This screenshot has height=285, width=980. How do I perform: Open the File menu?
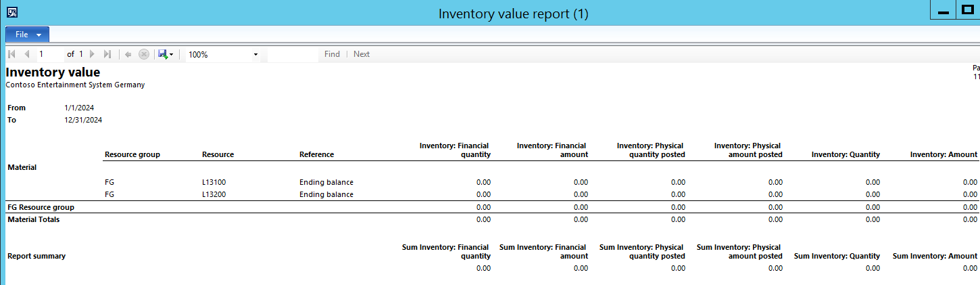(27, 35)
